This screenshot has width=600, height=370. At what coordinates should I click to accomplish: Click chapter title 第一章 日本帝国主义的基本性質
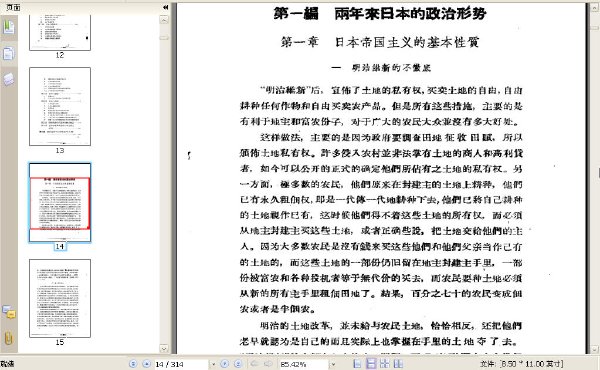point(380,42)
